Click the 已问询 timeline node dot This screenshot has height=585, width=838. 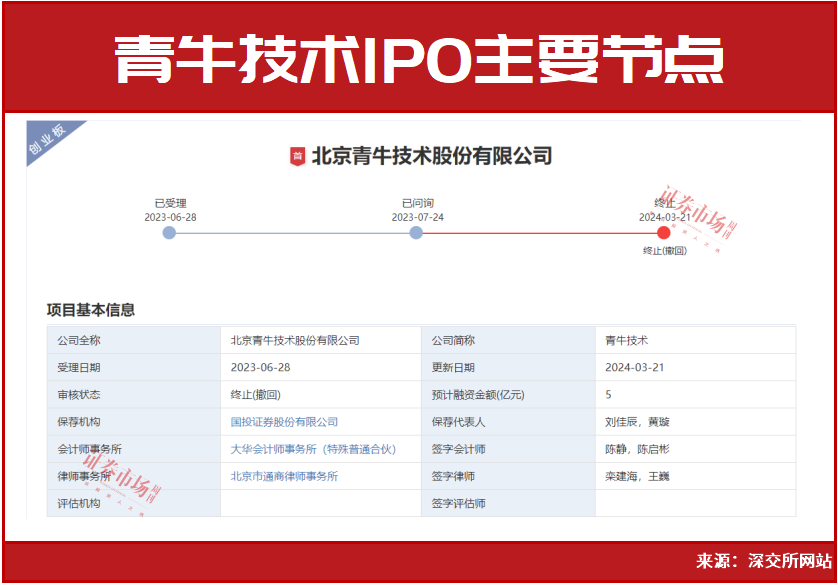pyautogui.click(x=416, y=232)
